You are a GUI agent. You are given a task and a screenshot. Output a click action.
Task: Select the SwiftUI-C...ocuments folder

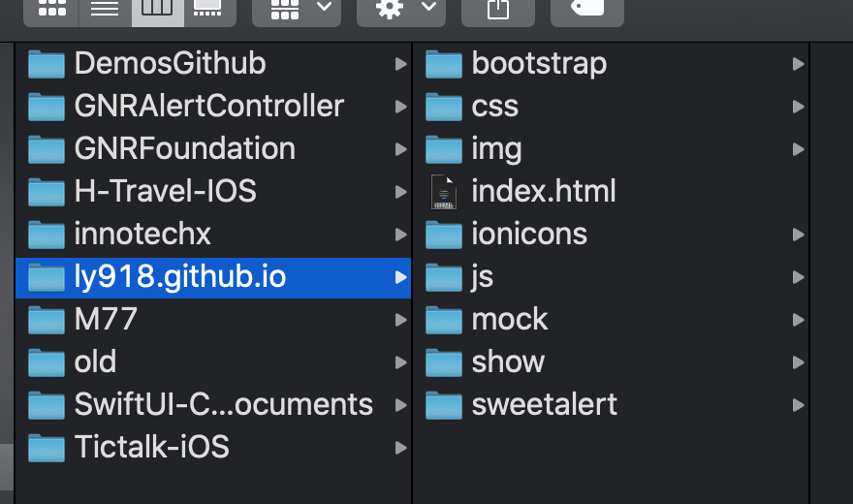(223, 404)
